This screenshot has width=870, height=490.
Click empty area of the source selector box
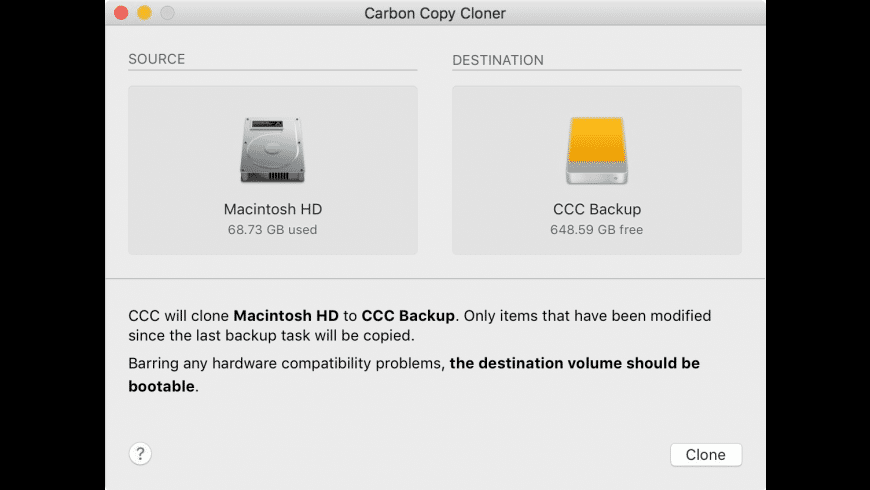[178, 166]
